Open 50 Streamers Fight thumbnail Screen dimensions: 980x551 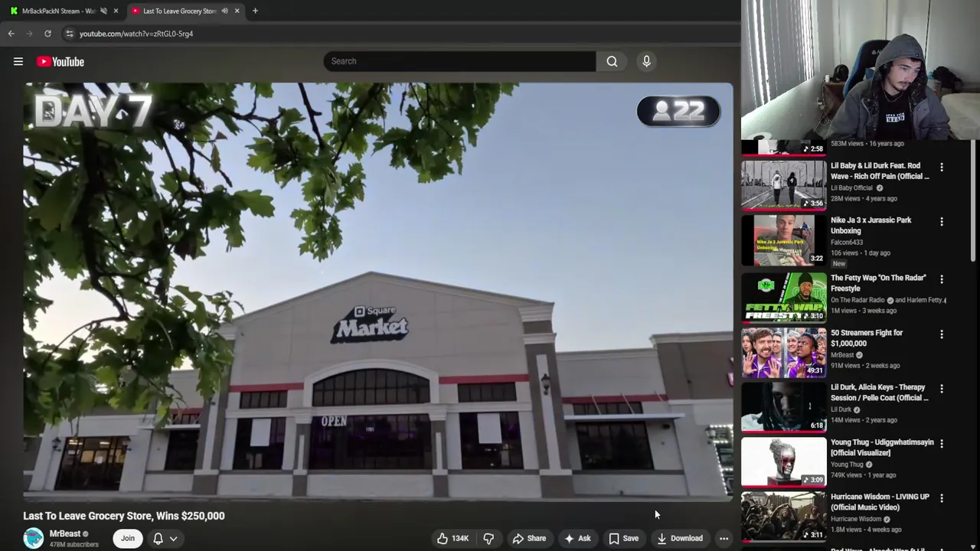784,352
